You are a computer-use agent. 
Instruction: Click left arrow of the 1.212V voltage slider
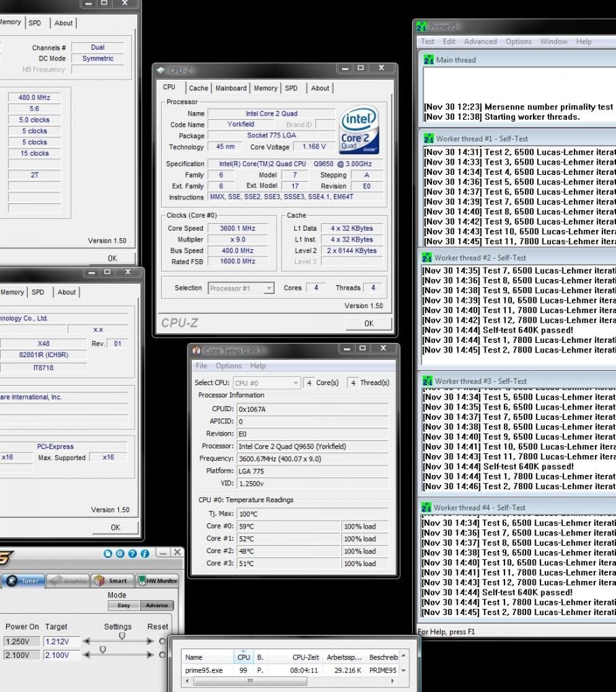coord(86,641)
